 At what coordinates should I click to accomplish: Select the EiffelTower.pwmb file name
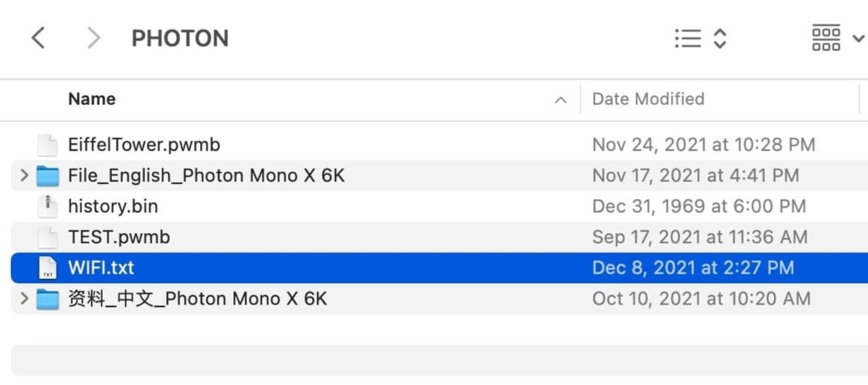(x=144, y=145)
